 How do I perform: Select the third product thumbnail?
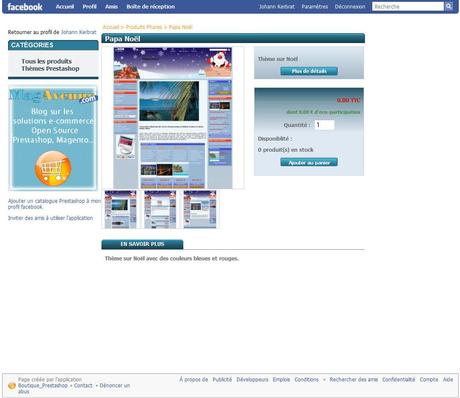pyautogui.click(x=200, y=209)
